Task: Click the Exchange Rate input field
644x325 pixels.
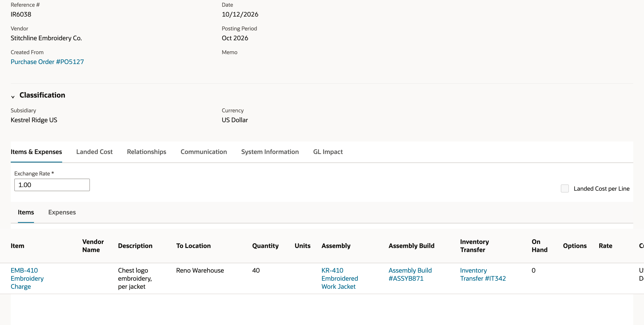Action: pos(52,185)
